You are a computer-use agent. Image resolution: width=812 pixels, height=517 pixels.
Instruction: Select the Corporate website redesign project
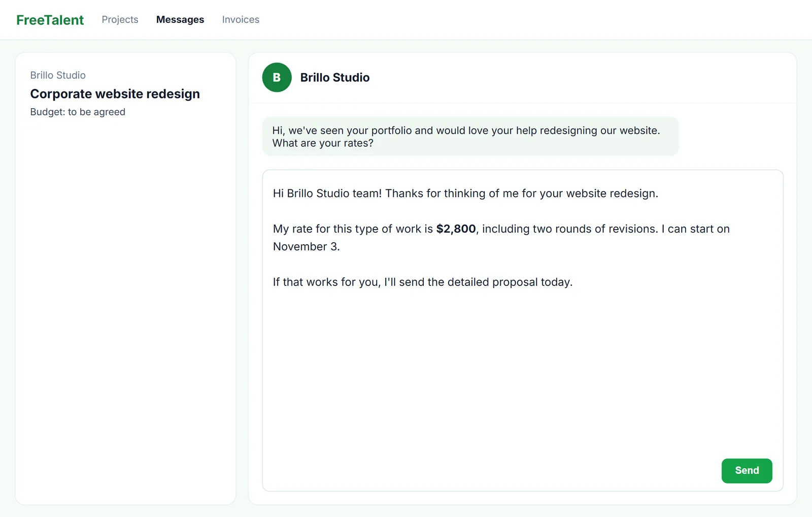115,94
